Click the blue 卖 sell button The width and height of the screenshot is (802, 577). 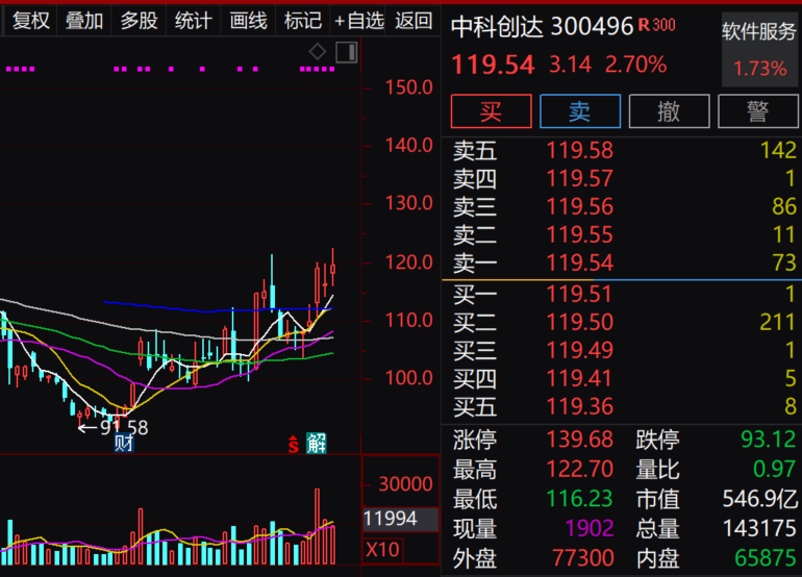(x=580, y=111)
